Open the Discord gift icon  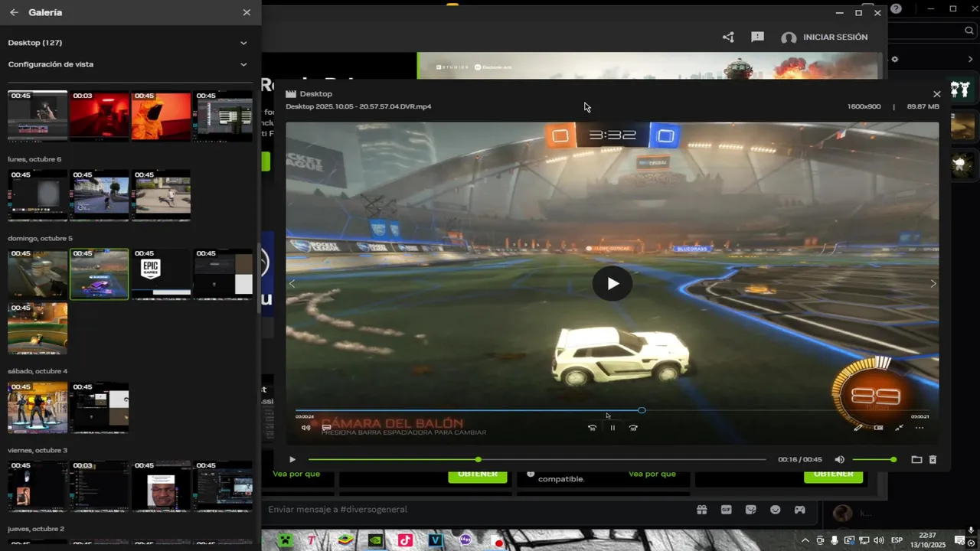[x=701, y=510]
